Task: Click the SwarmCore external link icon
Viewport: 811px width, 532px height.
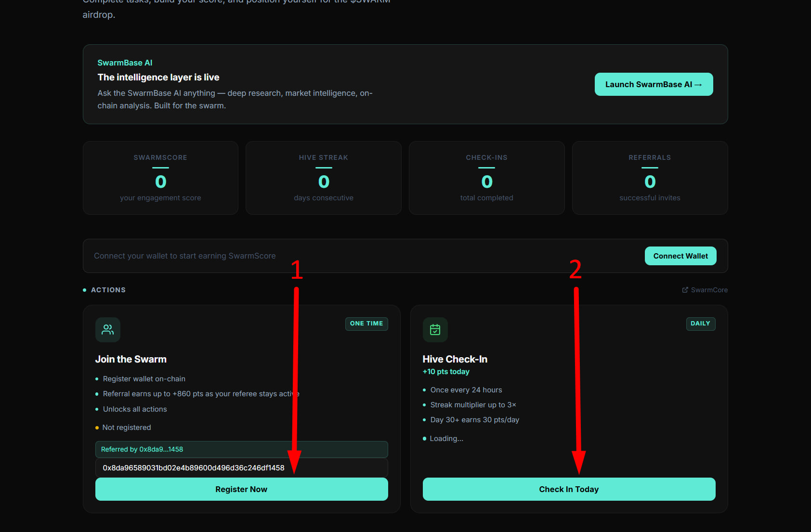Action: [685, 290]
